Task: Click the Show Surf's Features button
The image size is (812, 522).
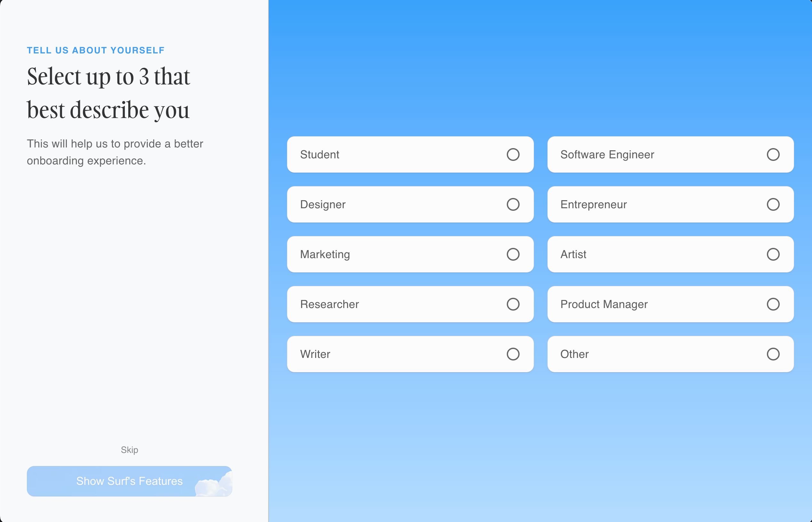Action: point(130,481)
